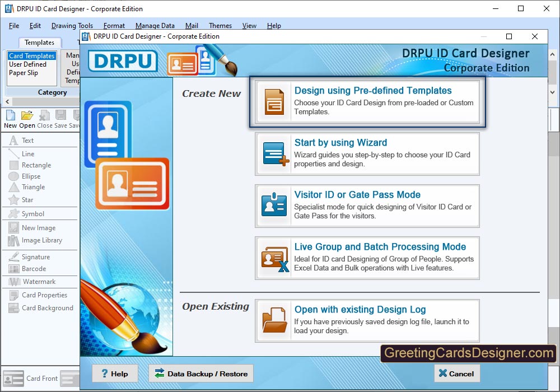
Task: Select the Ellipse shape tool icon
Action: tap(13, 176)
